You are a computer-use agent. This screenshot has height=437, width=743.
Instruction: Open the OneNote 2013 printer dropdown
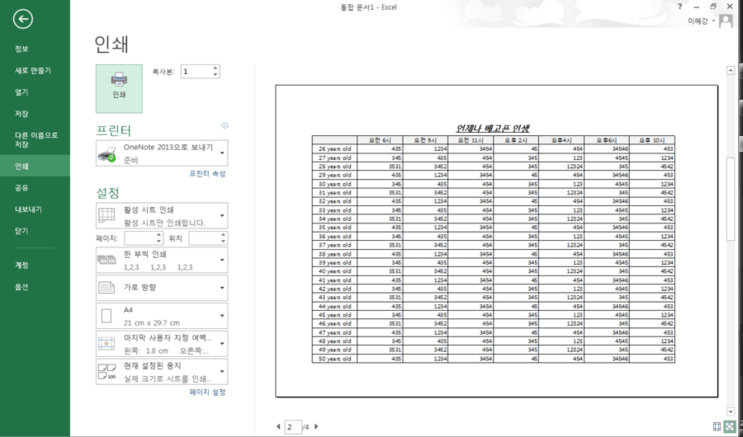162,154
